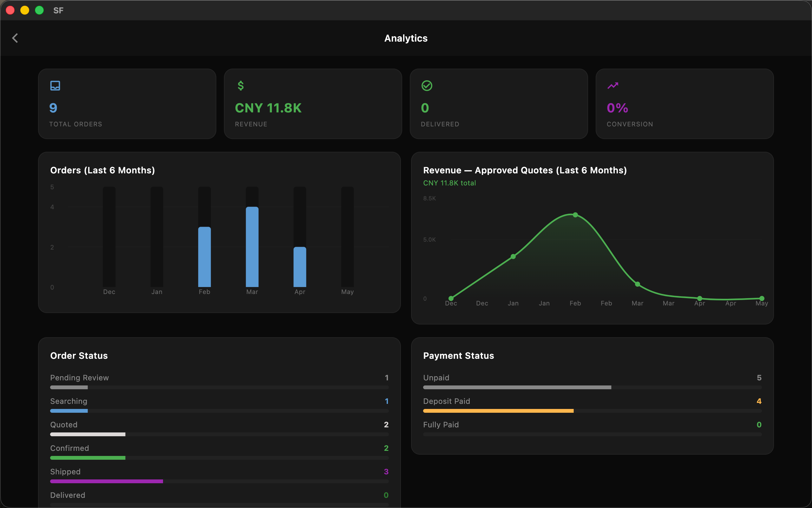Click the Pending Review progress bar

pos(219,387)
